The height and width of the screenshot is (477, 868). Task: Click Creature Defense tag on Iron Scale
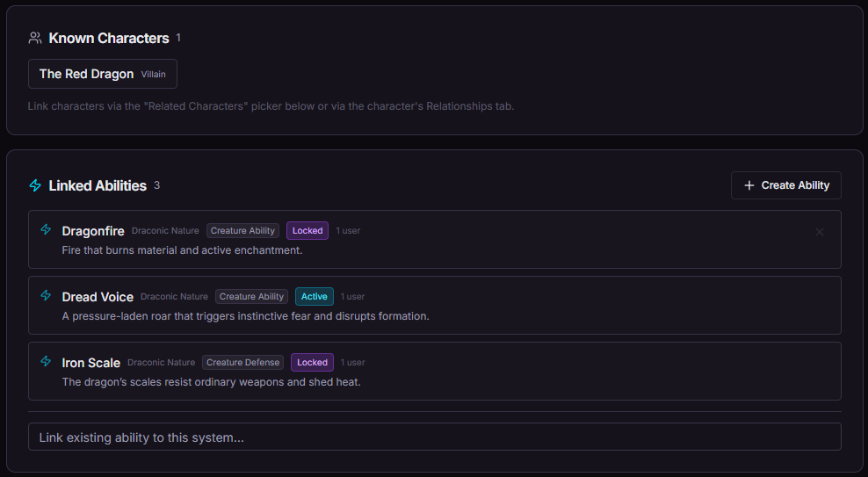coord(242,363)
